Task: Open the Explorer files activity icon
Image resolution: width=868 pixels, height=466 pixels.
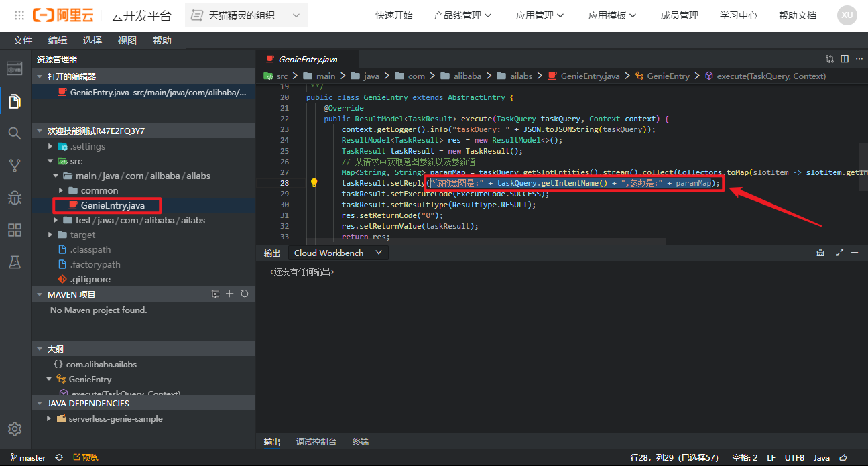Action: (15, 101)
